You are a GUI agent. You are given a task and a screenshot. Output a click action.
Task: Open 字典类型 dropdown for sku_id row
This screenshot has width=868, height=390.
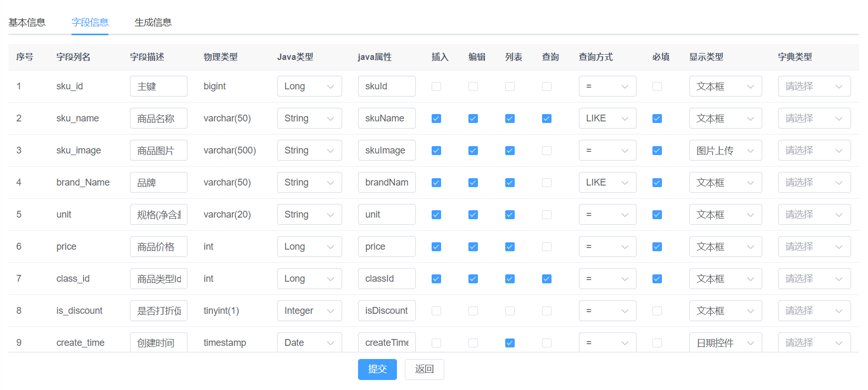coord(814,87)
